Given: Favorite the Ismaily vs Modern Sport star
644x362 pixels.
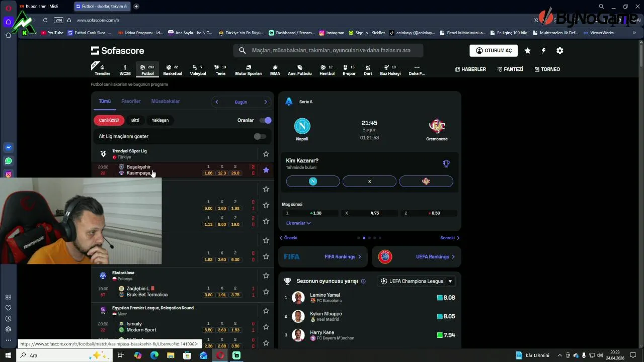Looking at the screenshot, I should 266,327.
